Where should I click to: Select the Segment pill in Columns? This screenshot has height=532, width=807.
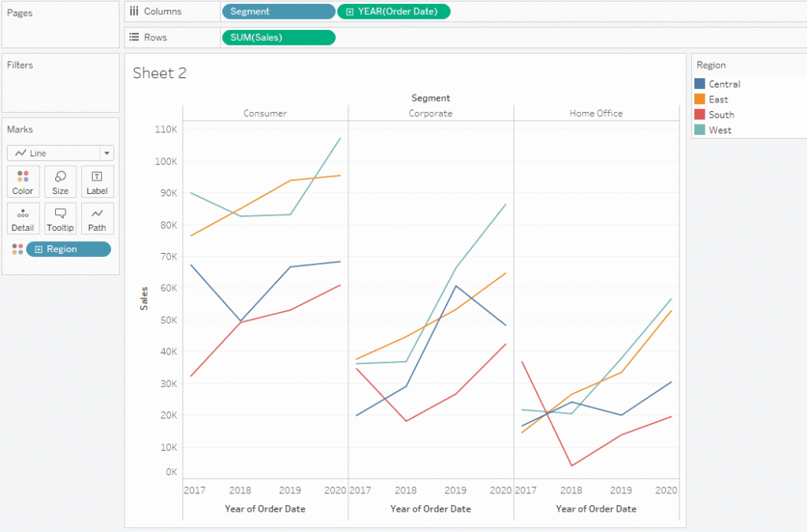[278, 11]
